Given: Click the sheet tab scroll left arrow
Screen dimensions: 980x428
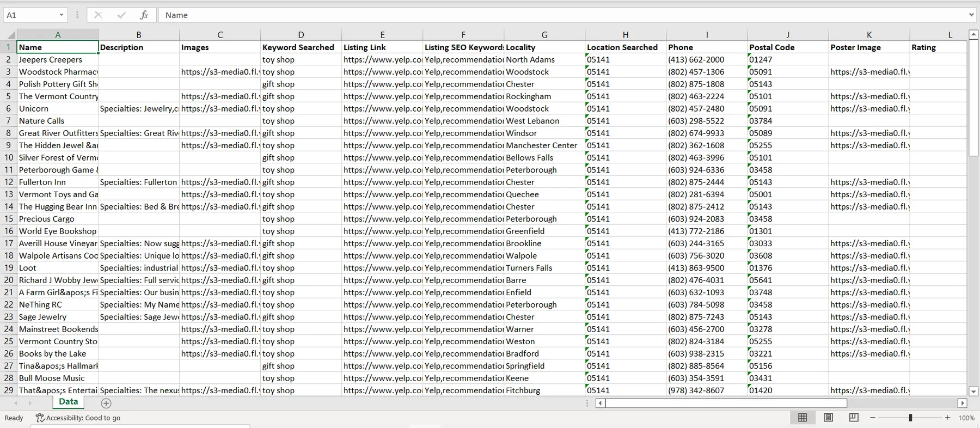Looking at the screenshot, I should click(16, 403).
